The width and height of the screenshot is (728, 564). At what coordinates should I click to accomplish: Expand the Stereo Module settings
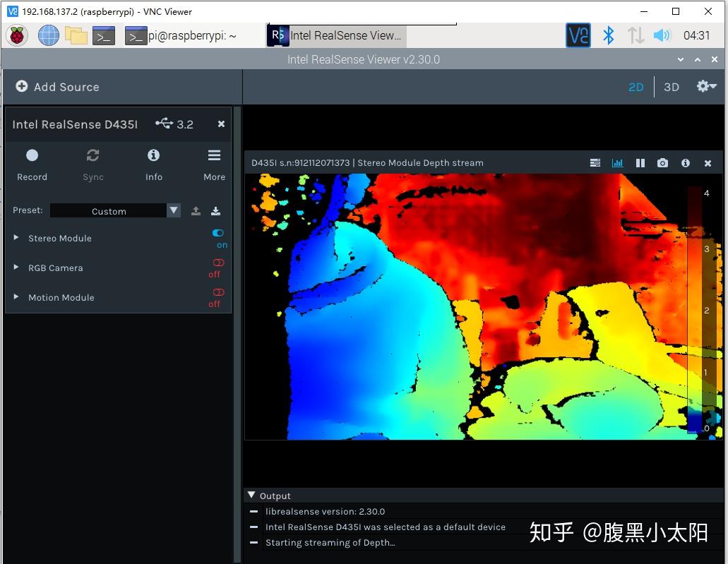(16, 238)
